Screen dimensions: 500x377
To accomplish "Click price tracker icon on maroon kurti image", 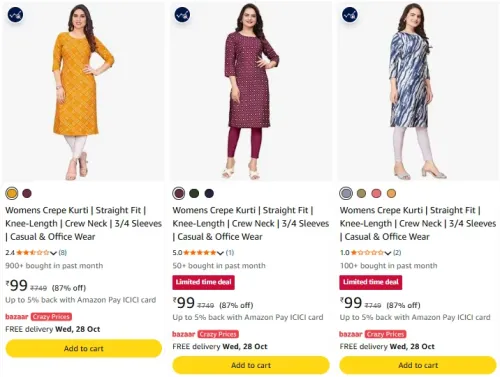I will point(182,15).
